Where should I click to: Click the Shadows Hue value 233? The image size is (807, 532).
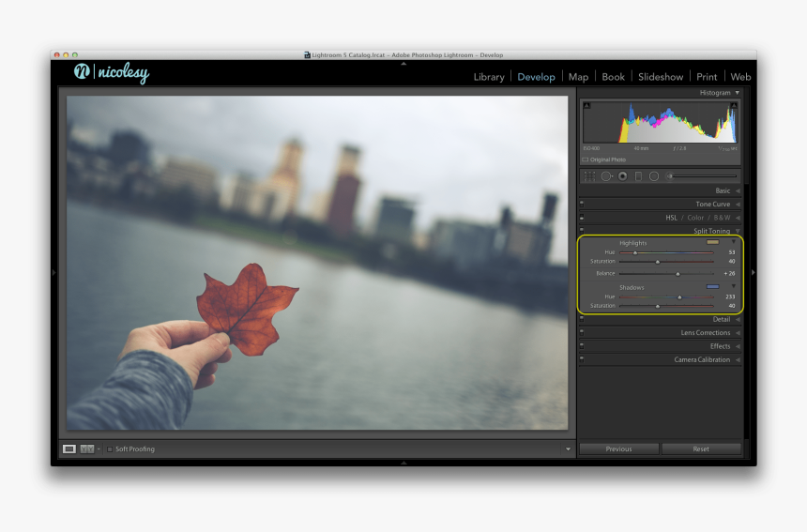tap(730, 296)
